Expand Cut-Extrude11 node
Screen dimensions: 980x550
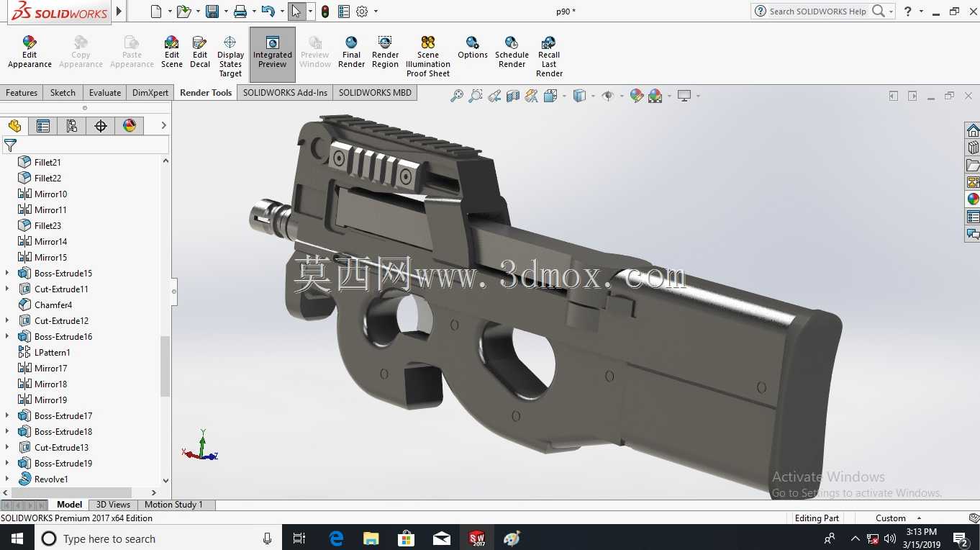click(x=7, y=289)
